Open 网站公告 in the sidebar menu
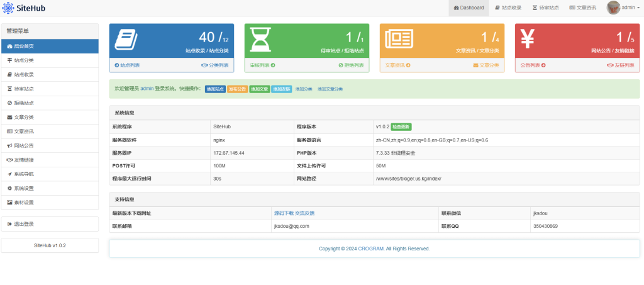Viewport: 644px width, 285px height. (x=50, y=146)
